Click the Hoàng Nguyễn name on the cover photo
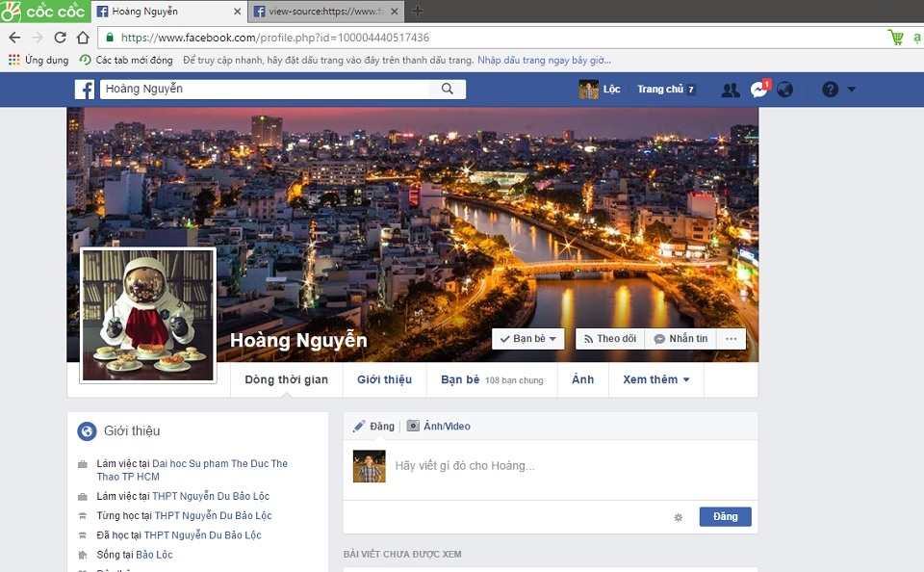Screen dimensions: 924x572 298,340
